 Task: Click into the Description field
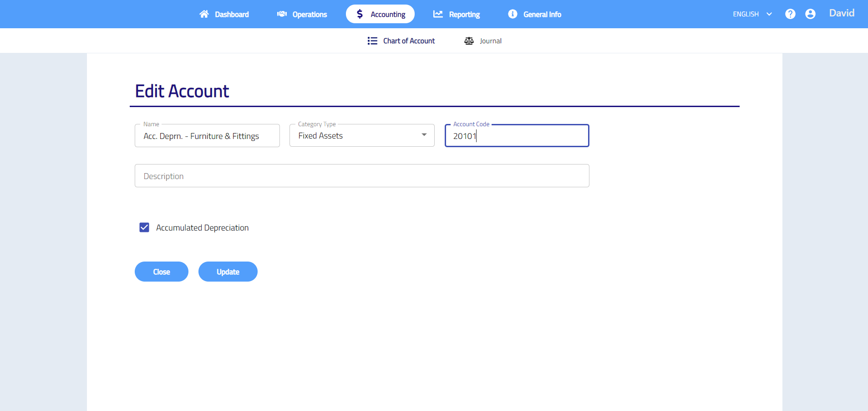pos(362,176)
